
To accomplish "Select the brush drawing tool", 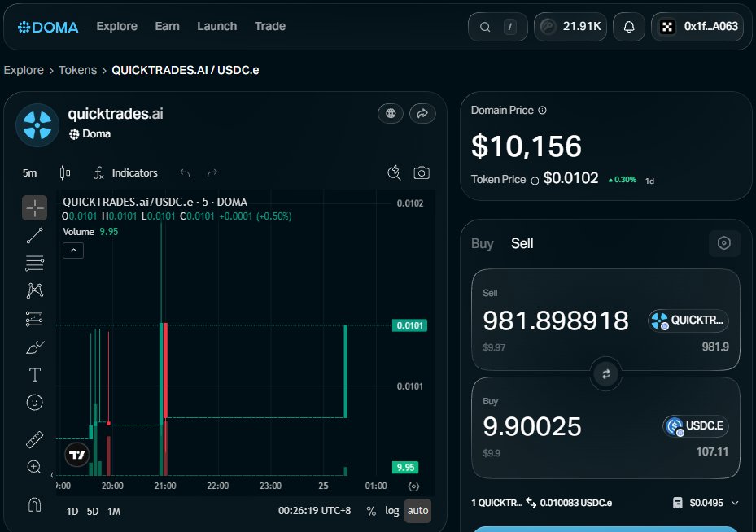I will (x=35, y=347).
